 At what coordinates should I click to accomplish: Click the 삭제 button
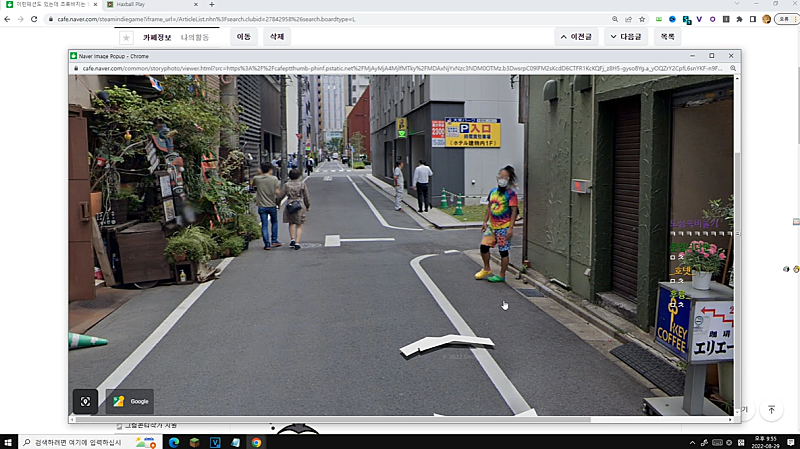[277, 37]
